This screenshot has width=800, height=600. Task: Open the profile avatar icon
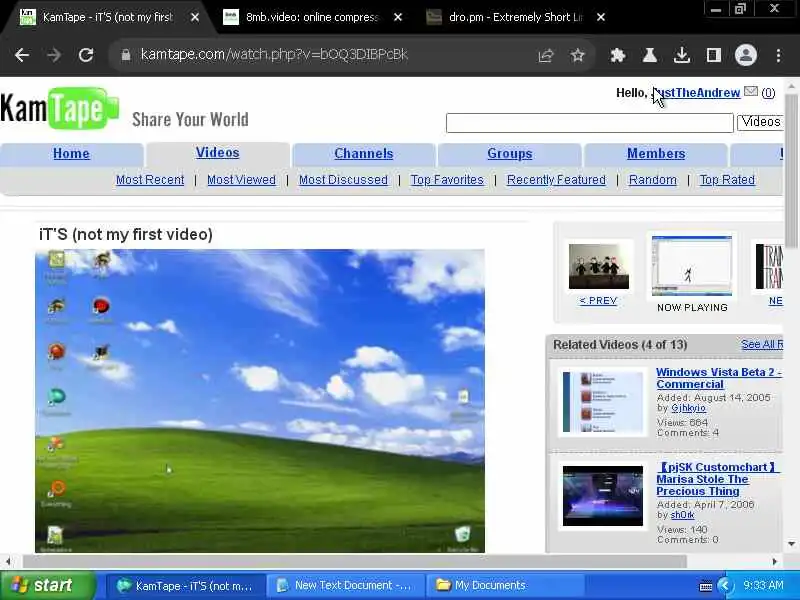(745, 55)
